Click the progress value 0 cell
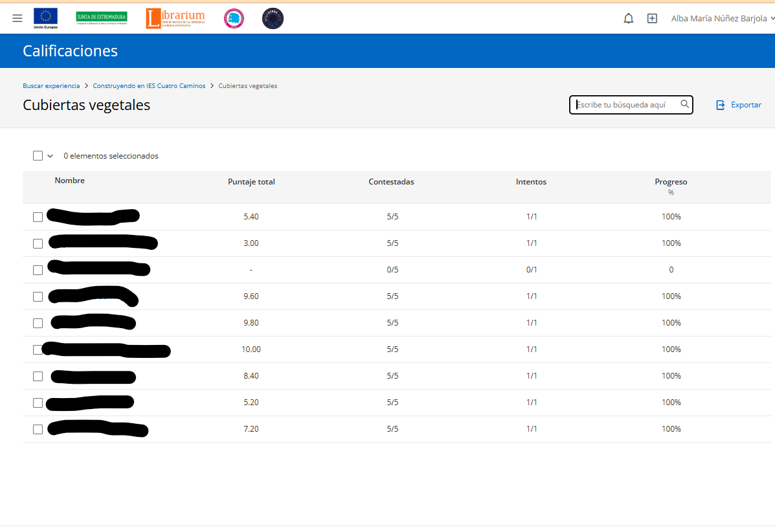This screenshot has width=775, height=532. click(671, 270)
